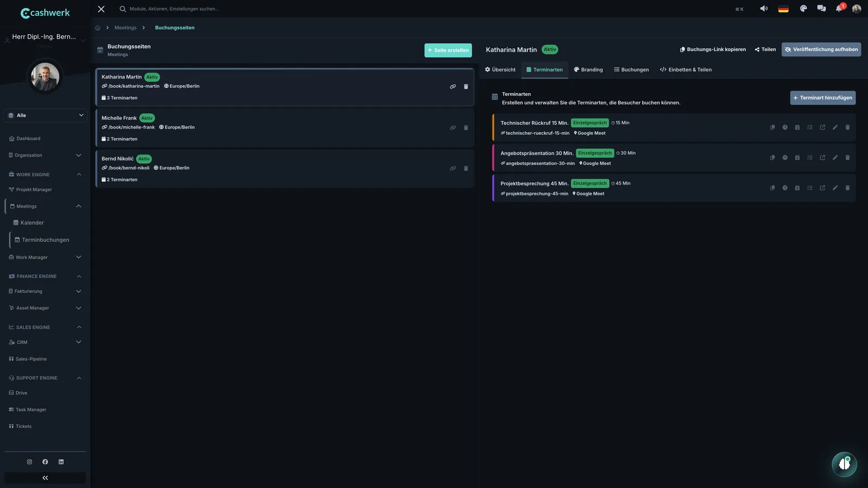Screen dimensions: 868x488
Task: Open checklist icon for Angebotspräsentation 30 Min.
Action: click(810, 158)
